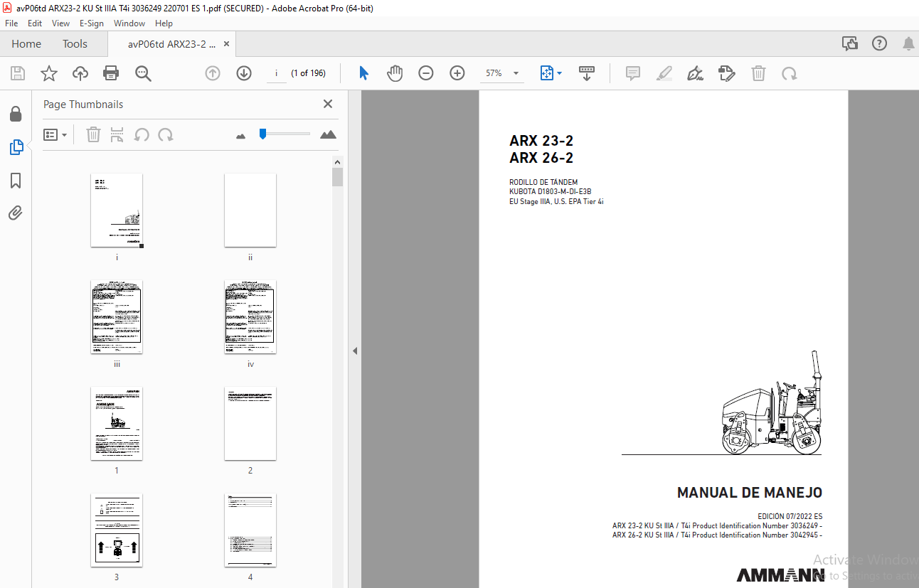Enlarge thumbnail size big mountain icon

[328, 134]
